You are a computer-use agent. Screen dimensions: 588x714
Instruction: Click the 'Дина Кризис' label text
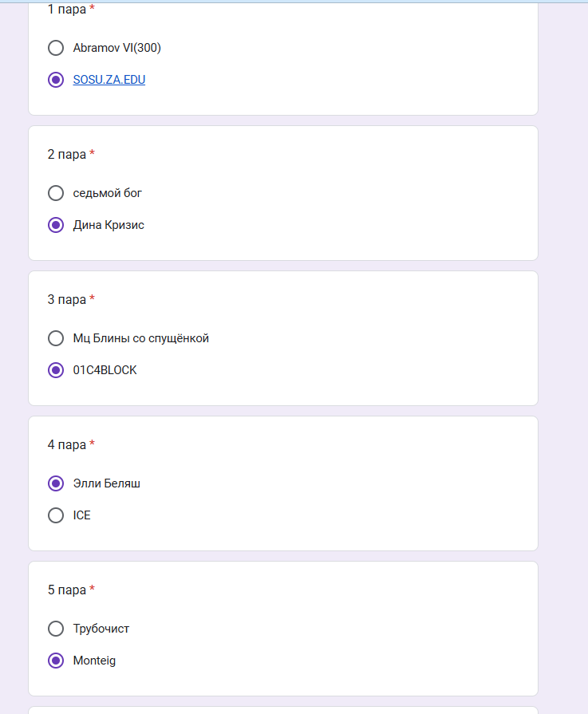109,225
